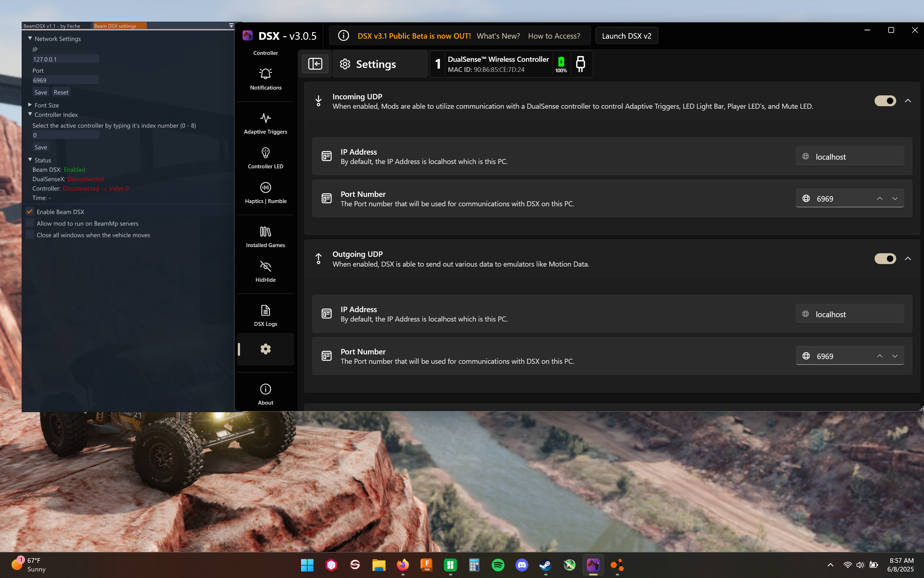Toggle Incoming UDP switch
Image resolution: width=924 pixels, height=578 pixels.
click(885, 101)
